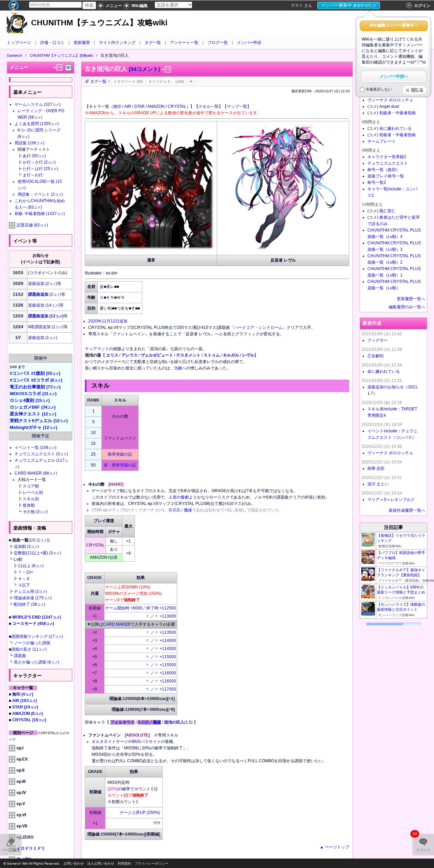434x868 pixels.
Task: Open the ティアマット link
Action: click(x=97, y=349)
